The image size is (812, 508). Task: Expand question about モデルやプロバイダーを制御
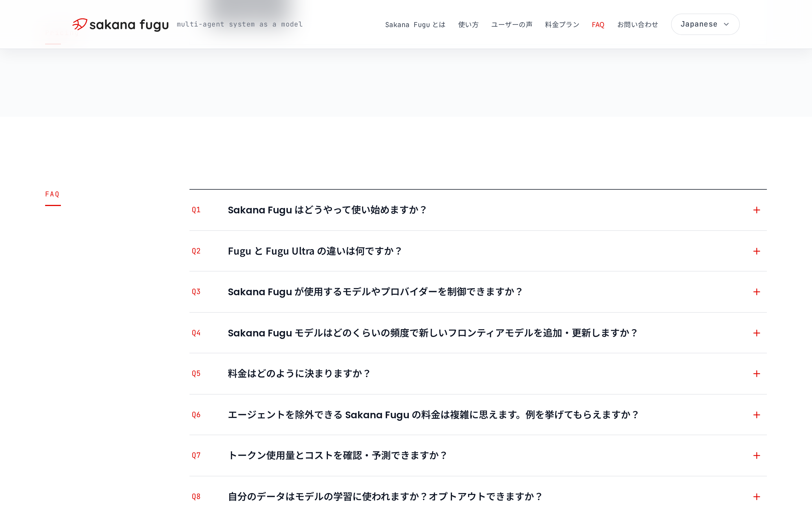(375, 292)
